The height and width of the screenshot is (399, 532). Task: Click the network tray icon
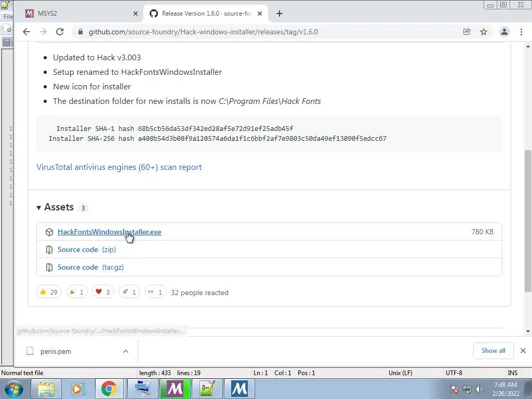tap(467, 389)
